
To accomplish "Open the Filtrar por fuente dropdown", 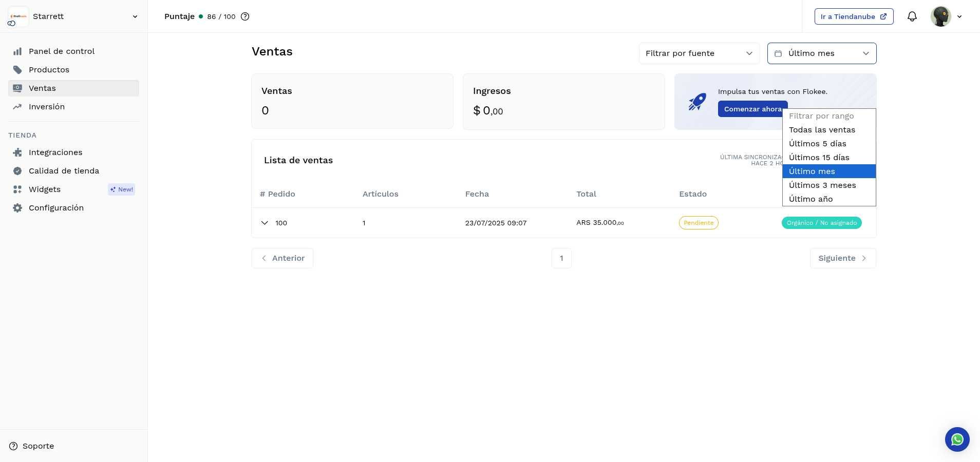I will point(699,53).
